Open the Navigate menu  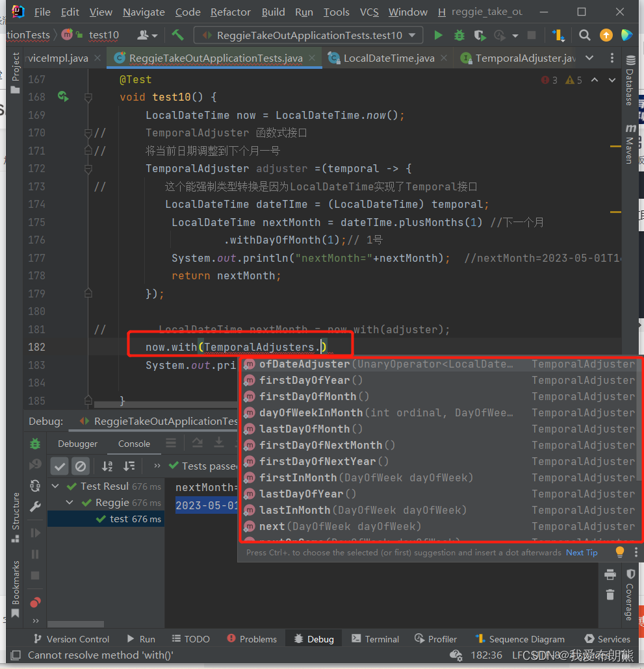pos(144,12)
